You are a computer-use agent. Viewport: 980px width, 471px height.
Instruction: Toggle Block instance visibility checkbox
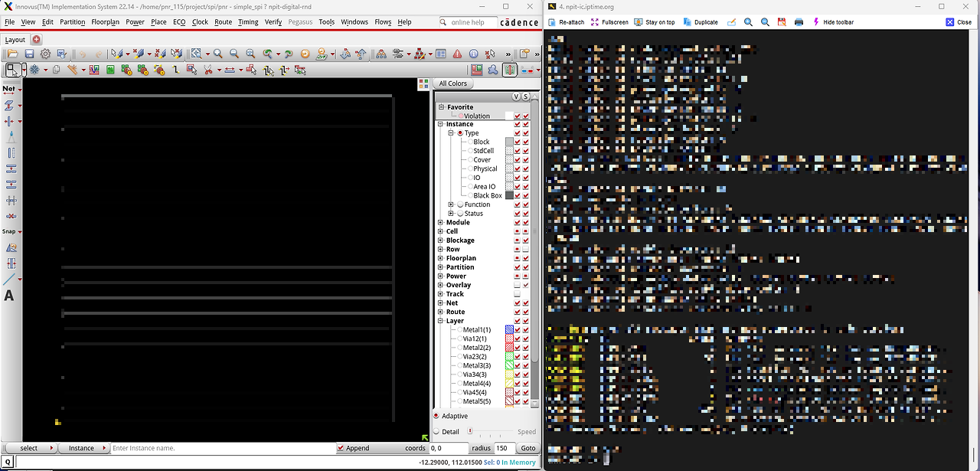point(518,142)
